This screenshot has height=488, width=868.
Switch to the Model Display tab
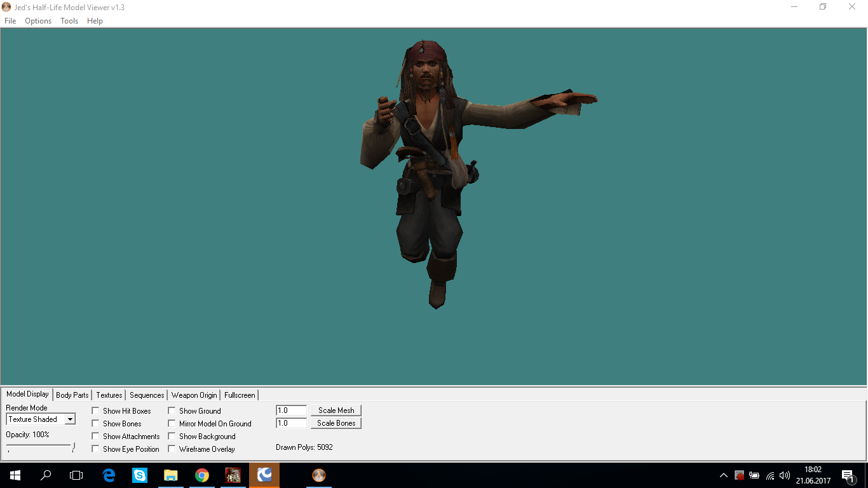27,394
